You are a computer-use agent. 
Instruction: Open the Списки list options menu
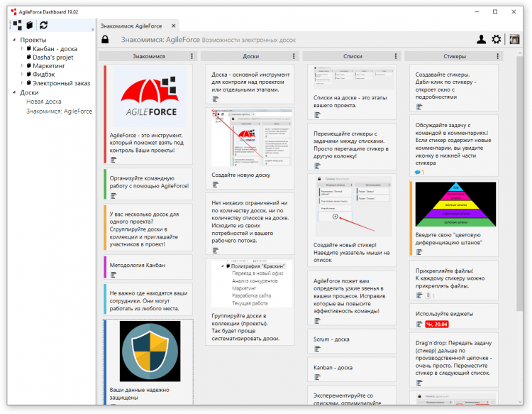tap(396, 56)
